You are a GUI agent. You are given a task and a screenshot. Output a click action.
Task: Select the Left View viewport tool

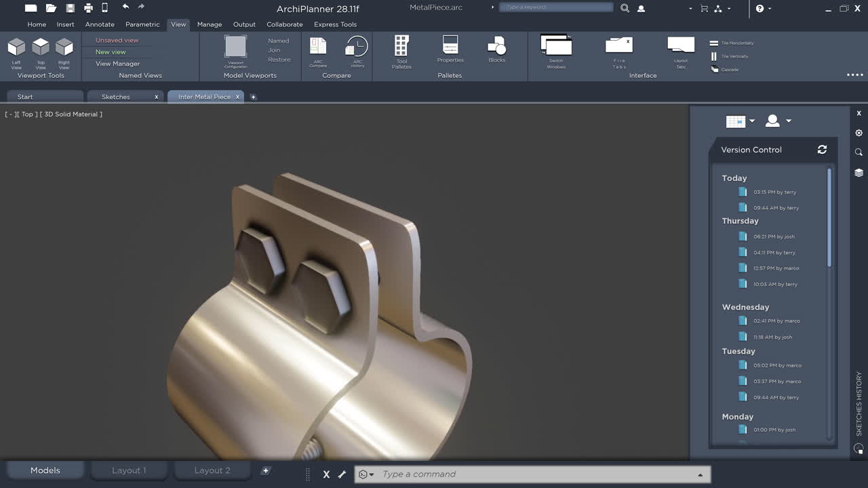(15, 53)
